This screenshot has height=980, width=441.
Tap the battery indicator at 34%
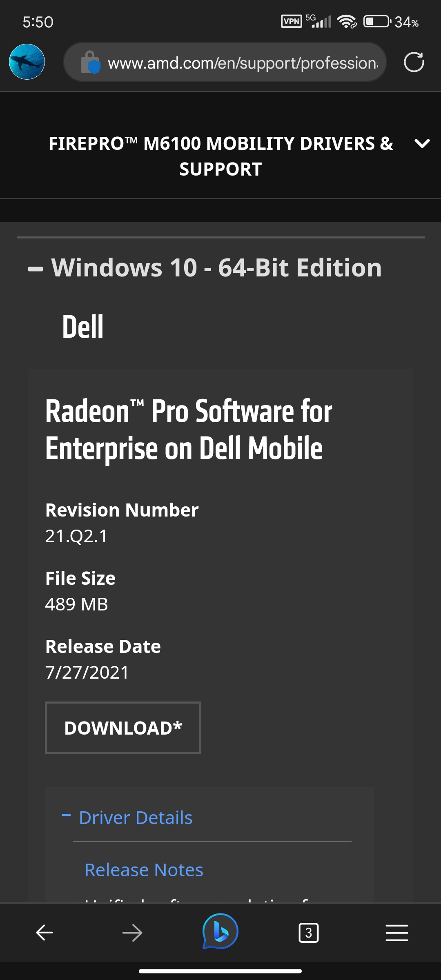(x=391, y=22)
